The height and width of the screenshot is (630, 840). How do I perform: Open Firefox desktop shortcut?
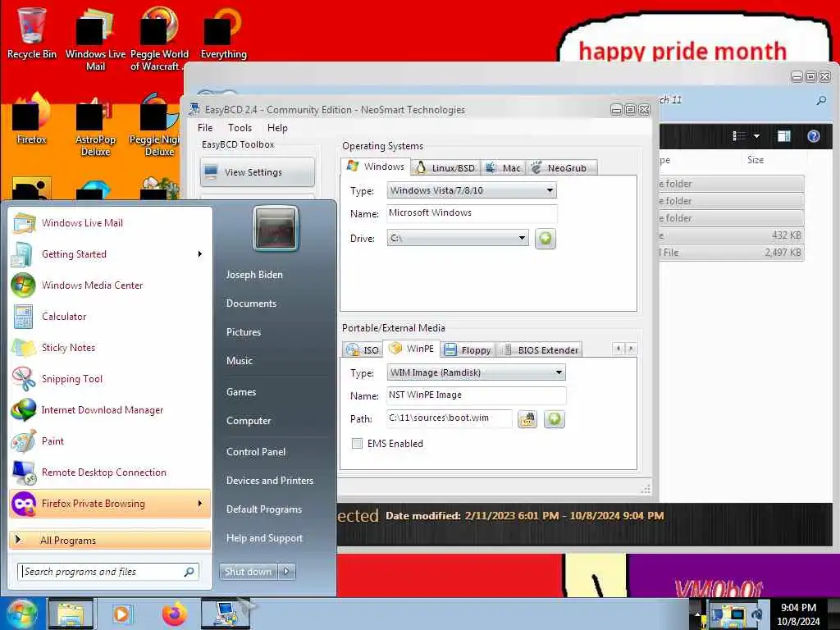[x=32, y=119]
